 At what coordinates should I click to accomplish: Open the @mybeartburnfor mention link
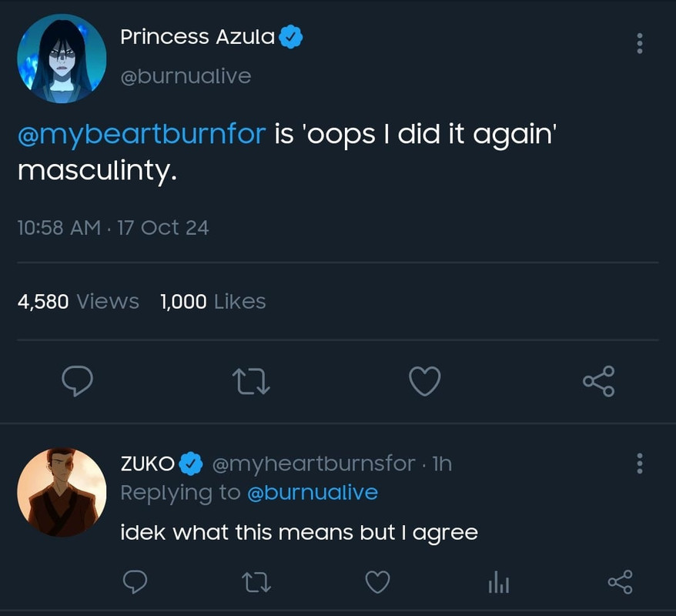[142, 134]
